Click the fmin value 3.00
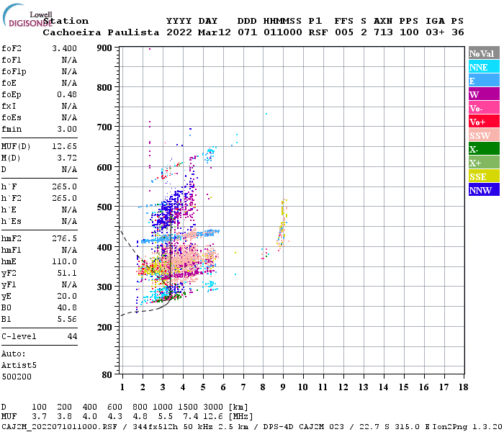Image resolution: width=504 pixels, height=432 pixels. click(67, 129)
